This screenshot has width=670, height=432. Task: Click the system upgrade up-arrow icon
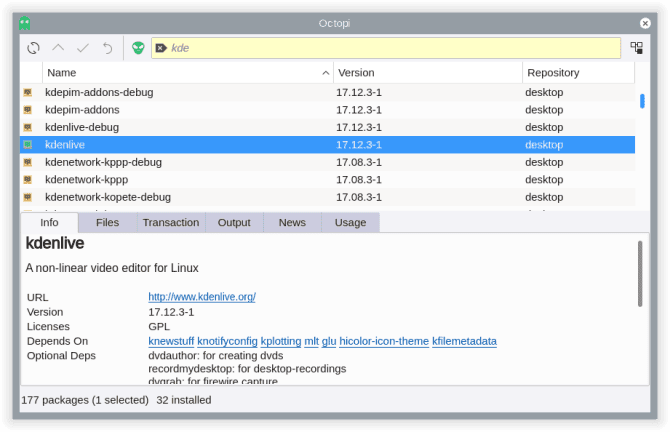pyautogui.click(x=58, y=48)
